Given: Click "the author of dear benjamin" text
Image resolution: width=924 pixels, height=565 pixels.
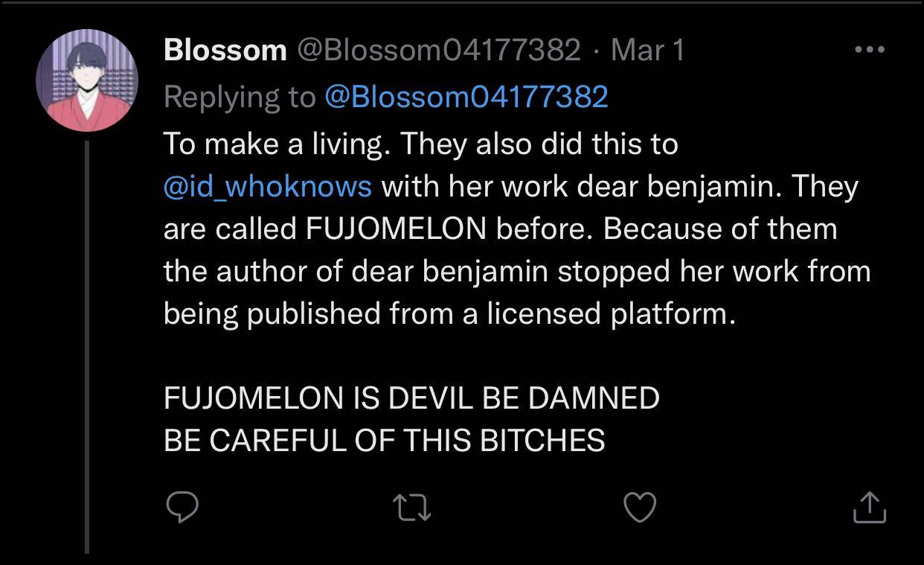Looking at the screenshot, I should [x=356, y=271].
